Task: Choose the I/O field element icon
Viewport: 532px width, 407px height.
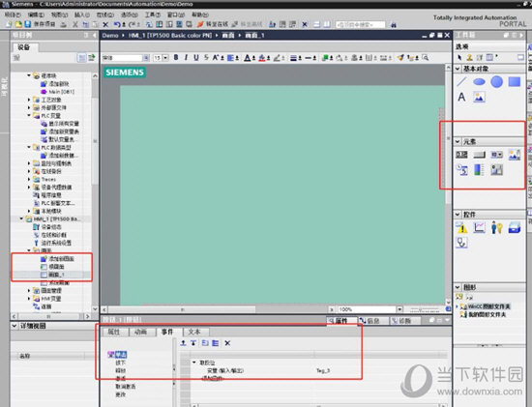Action: click(x=461, y=155)
